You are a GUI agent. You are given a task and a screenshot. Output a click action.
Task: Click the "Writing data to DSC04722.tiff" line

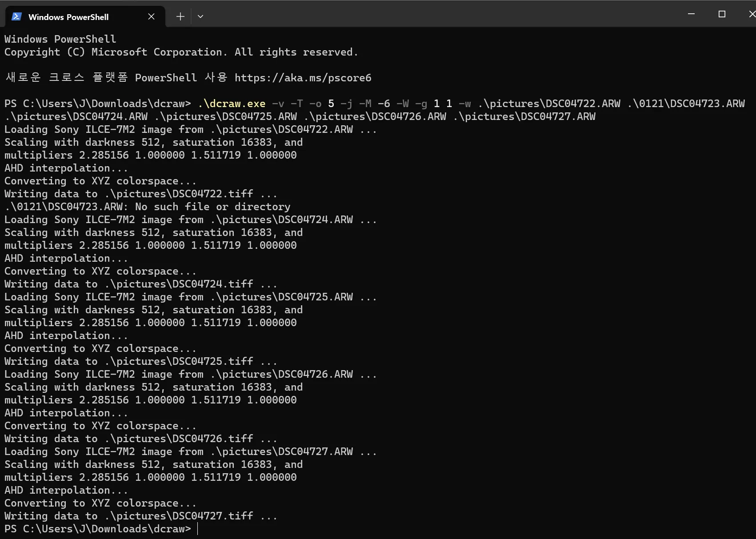pyautogui.click(x=140, y=194)
